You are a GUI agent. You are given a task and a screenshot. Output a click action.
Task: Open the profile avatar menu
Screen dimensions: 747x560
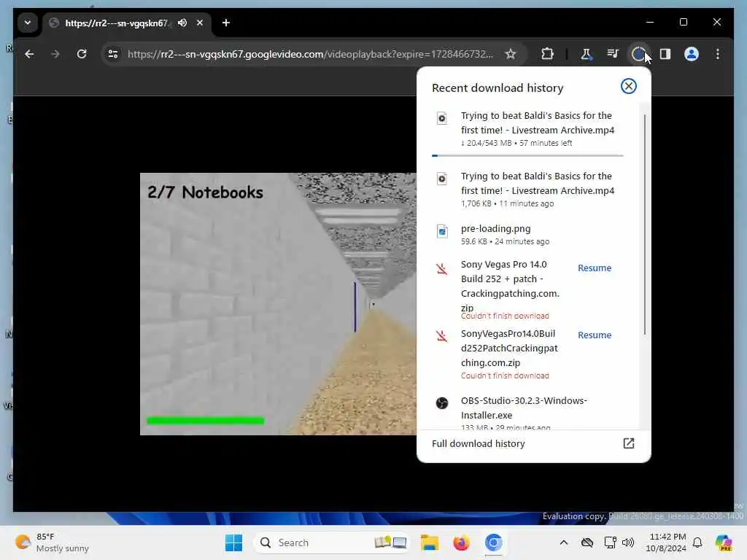692,54
